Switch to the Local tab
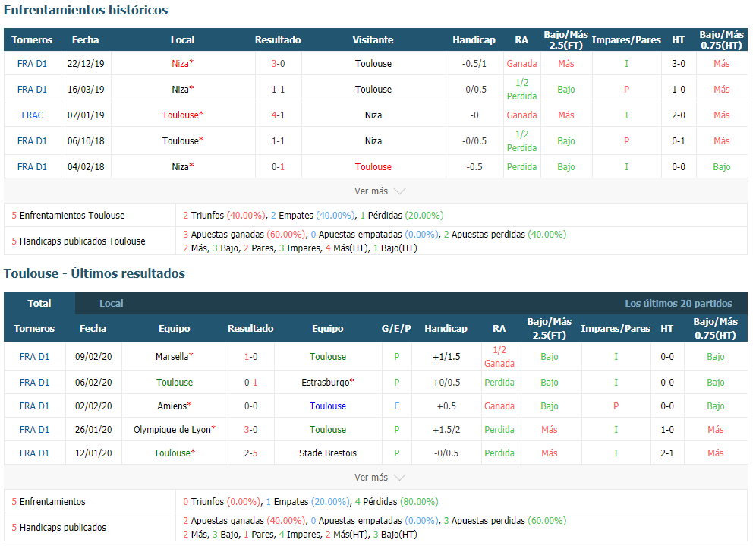756x546 pixels. [x=111, y=304]
